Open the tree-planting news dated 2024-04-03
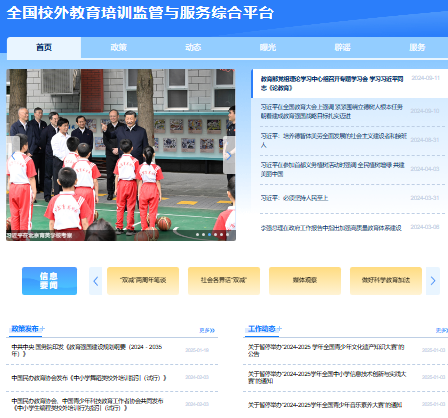 click(x=333, y=169)
